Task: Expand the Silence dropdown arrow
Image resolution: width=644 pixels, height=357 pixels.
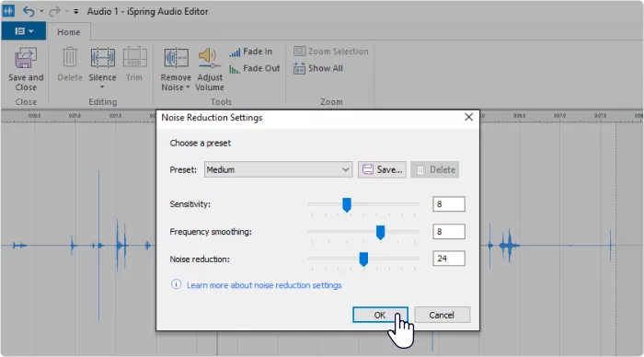Action: (102, 87)
